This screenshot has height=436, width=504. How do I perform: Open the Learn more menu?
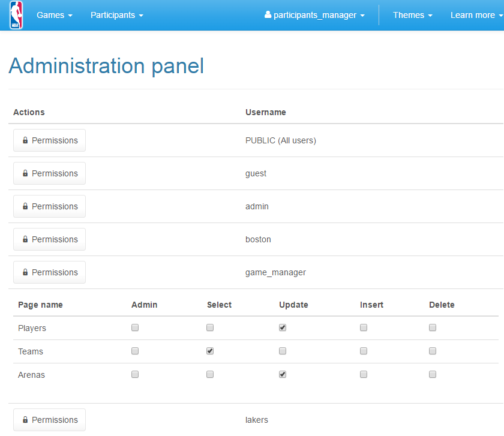[476, 15]
